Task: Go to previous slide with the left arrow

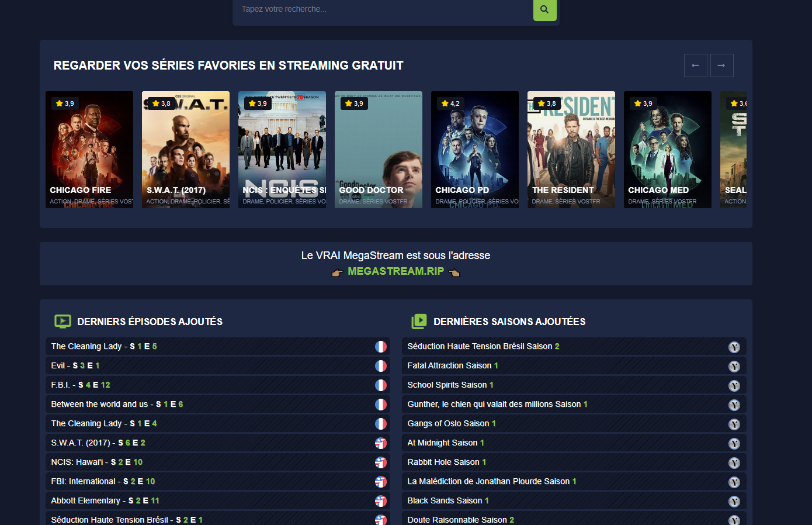Action: (x=695, y=65)
